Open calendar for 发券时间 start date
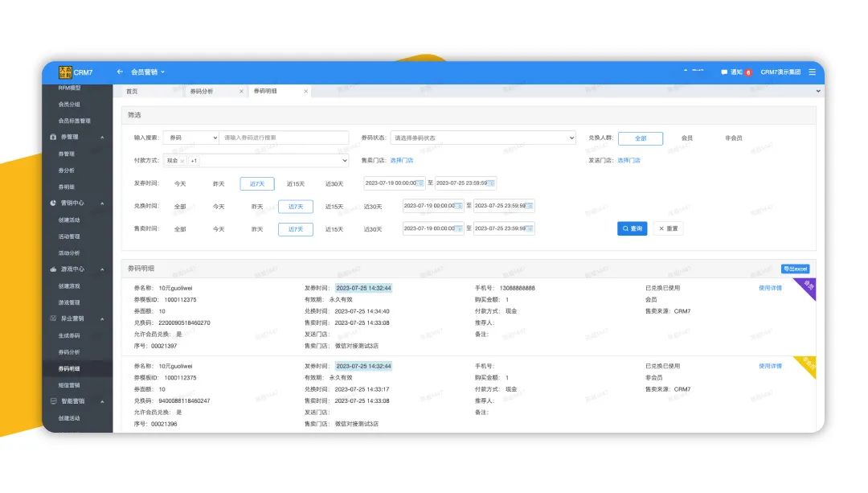 coord(420,183)
